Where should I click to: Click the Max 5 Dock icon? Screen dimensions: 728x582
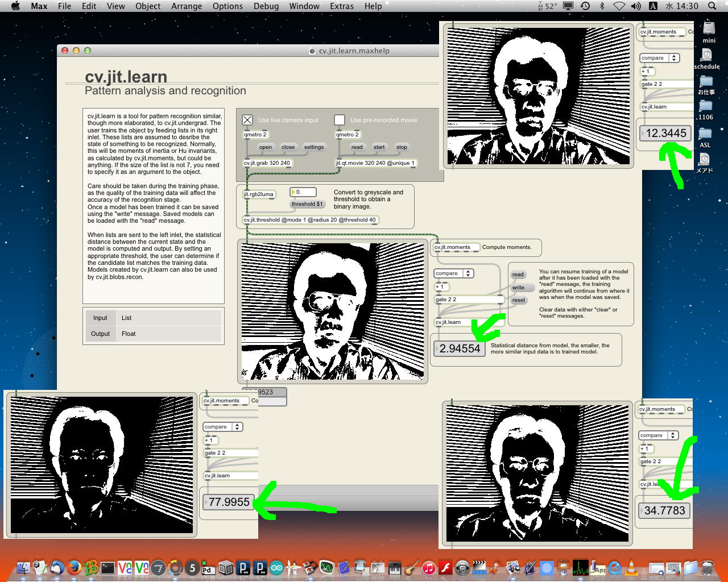[192, 567]
